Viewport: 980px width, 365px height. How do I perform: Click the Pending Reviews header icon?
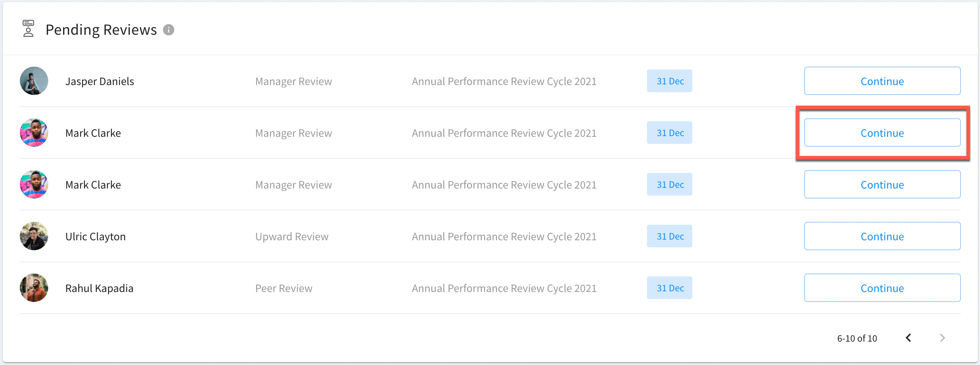[x=29, y=29]
